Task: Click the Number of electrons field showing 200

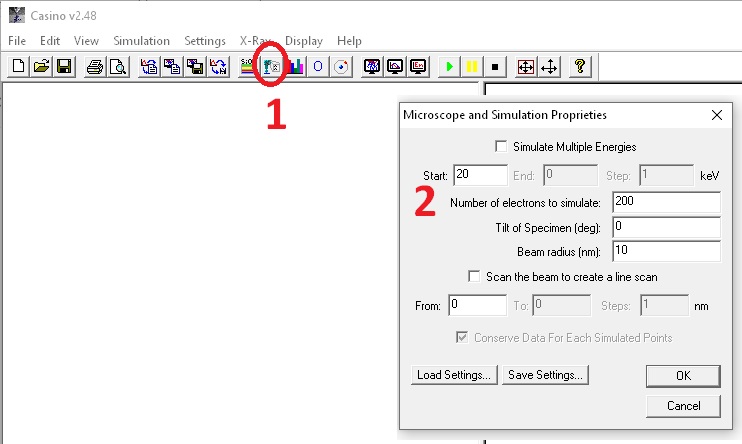Action: [x=666, y=202]
